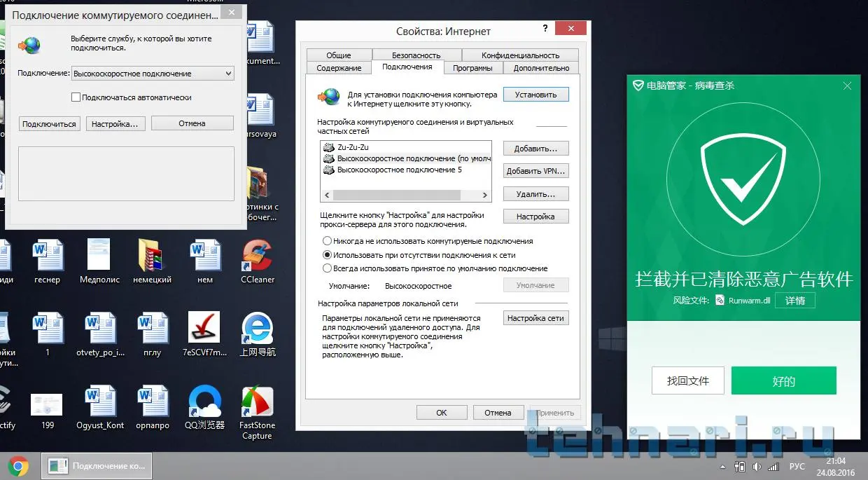The image size is (868, 480).
Task: Click Отмена in dial-up connection dialog
Action: (192, 123)
